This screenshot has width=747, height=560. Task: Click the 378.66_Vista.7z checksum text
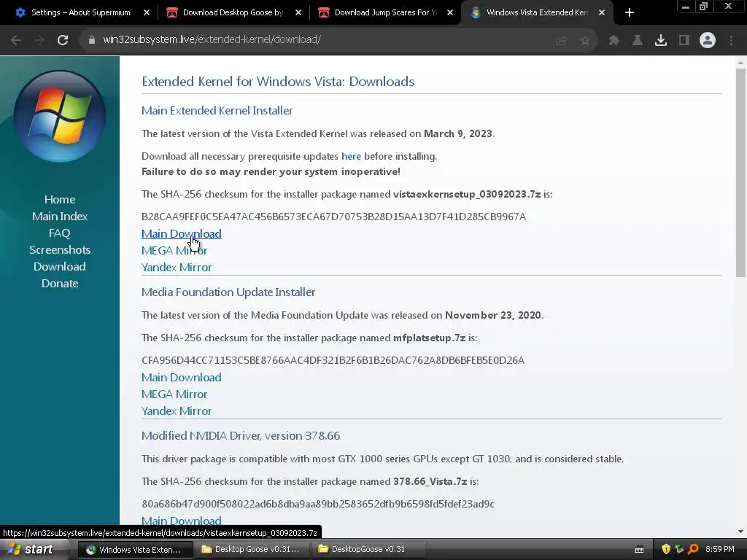click(318, 504)
